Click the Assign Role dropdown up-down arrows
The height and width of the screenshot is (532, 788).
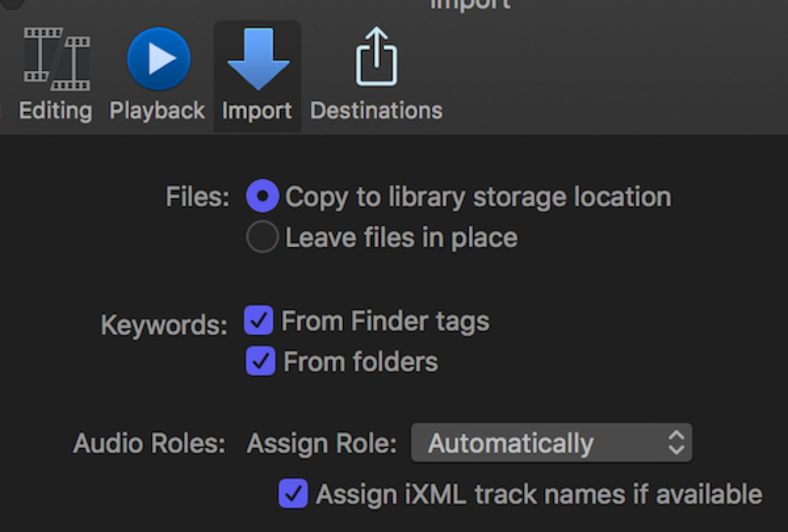click(676, 443)
